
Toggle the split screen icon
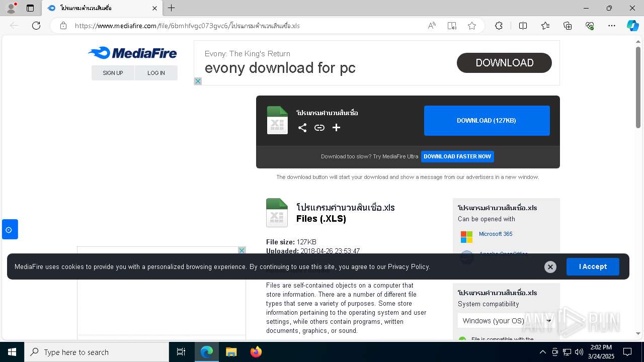point(523,26)
